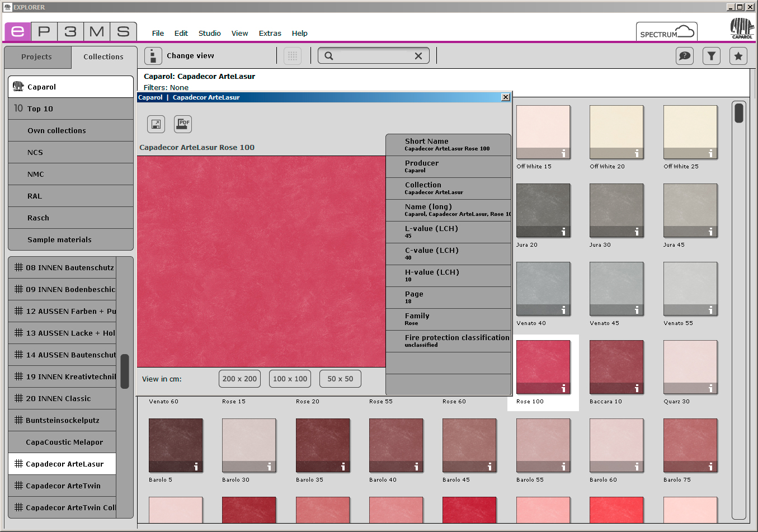Open the Edit menu
Image resolution: width=758 pixels, height=532 pixels.
(181, 33)
